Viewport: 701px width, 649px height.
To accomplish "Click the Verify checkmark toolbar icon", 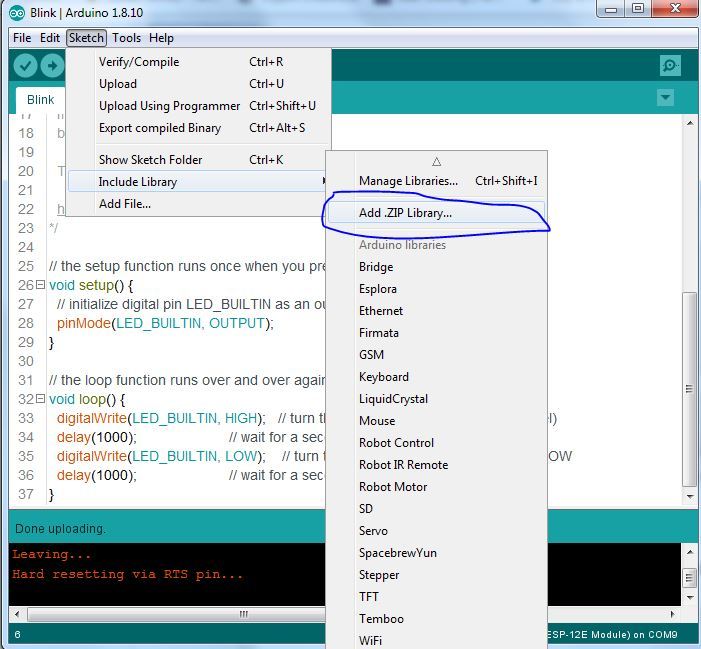I will tap(25, 66).
